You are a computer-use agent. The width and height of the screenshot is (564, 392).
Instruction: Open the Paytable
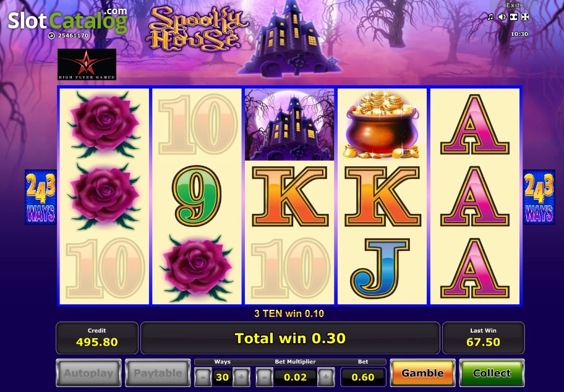point(158,373)
